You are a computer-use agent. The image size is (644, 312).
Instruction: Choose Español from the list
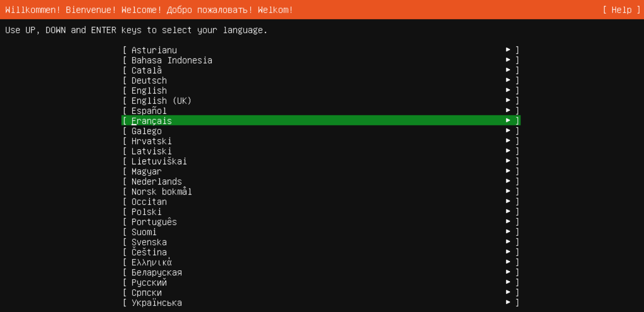(x=149, y=110)
